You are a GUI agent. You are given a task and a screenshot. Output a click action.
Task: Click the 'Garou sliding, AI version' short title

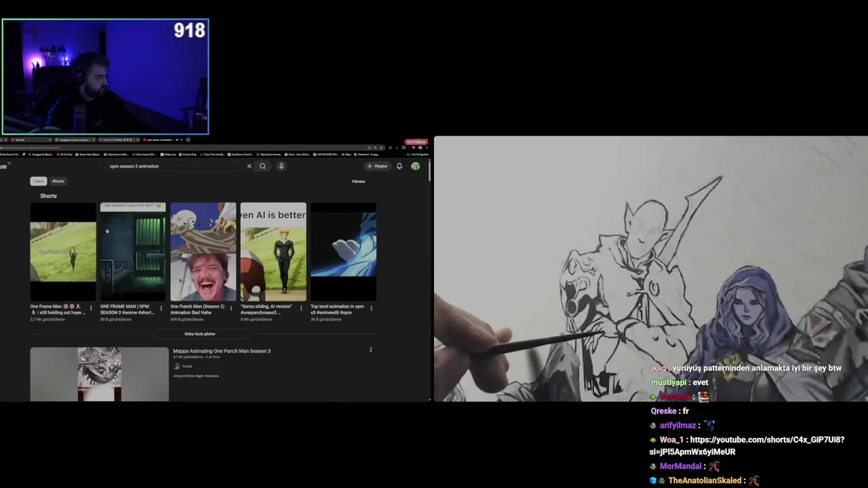(x=266, y=309)
